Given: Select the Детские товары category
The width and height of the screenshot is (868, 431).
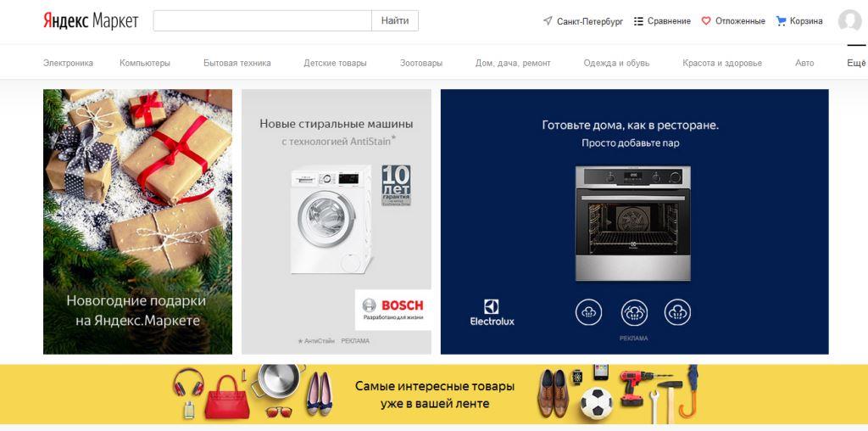Looking at the screenshot, I should 335,63.
